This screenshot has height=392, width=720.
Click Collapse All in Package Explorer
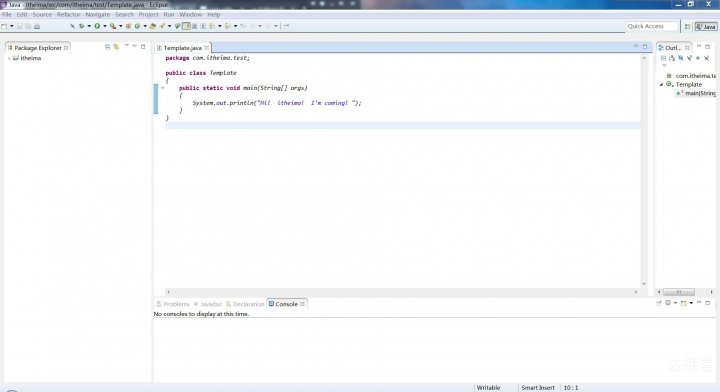[x=107, y=47]
